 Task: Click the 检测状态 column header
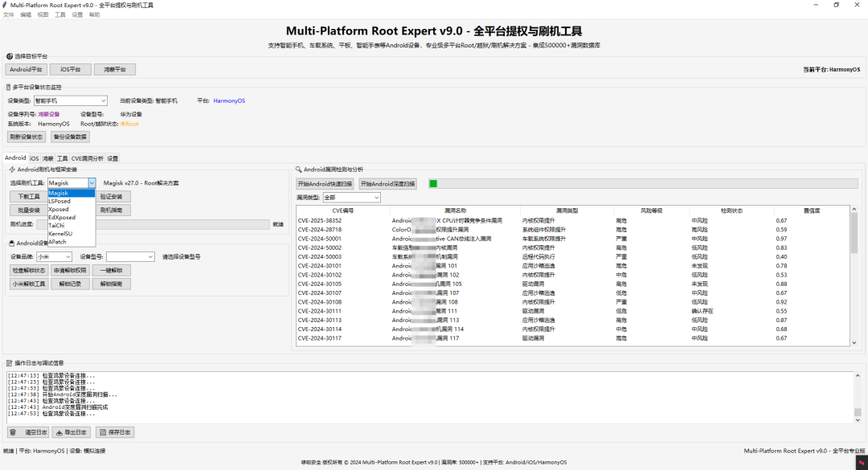[x=732, y=211]
